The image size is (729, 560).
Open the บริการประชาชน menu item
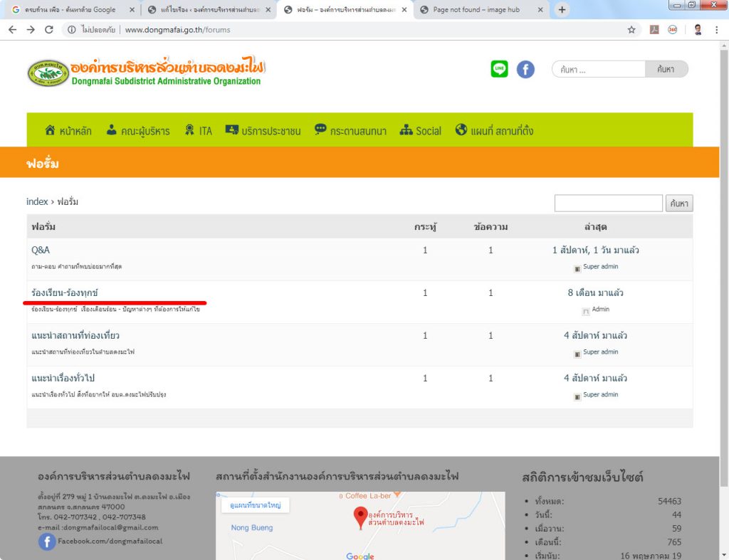[263, 130]
